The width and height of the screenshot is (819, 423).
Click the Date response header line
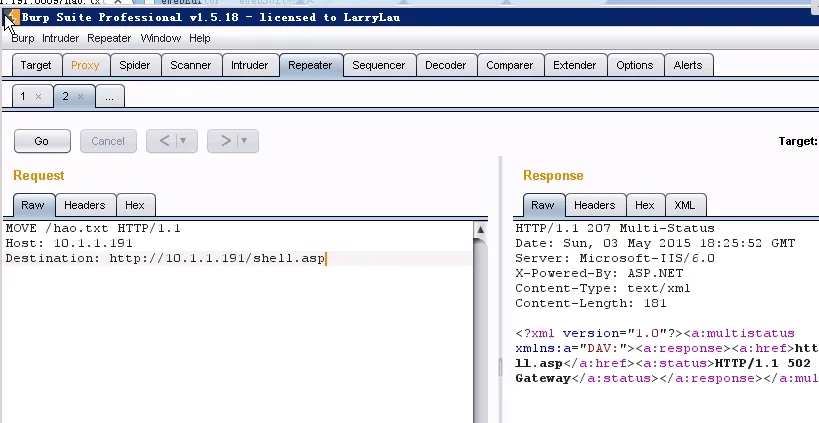(x=655, y=243)
